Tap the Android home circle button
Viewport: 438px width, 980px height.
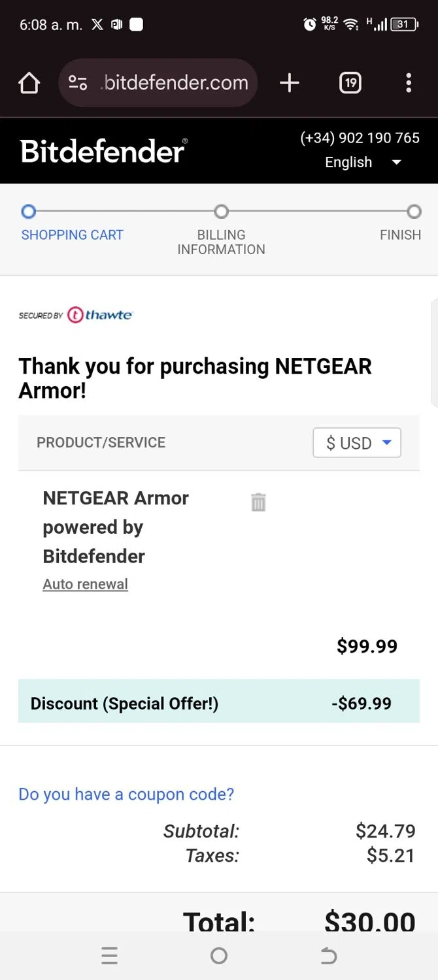(219, 956)
